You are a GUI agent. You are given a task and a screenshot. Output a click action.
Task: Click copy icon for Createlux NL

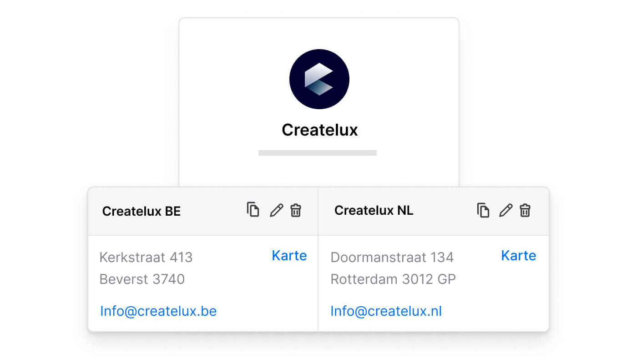(483, 210)
